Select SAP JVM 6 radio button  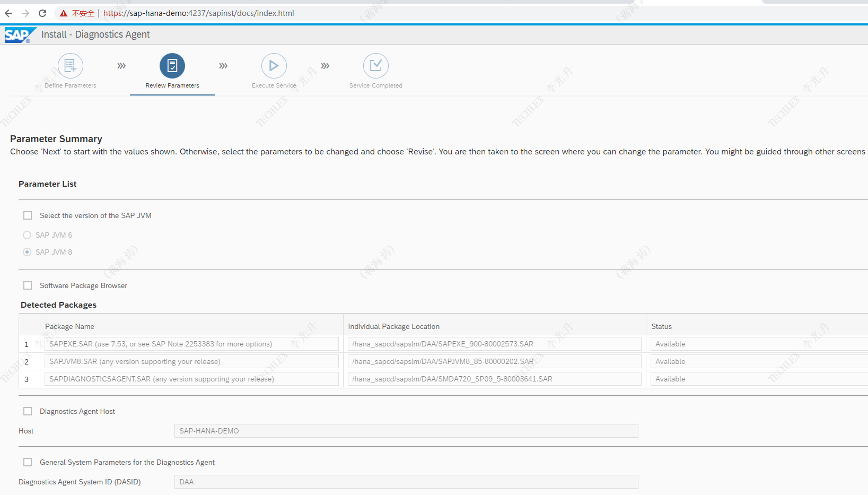27,235
